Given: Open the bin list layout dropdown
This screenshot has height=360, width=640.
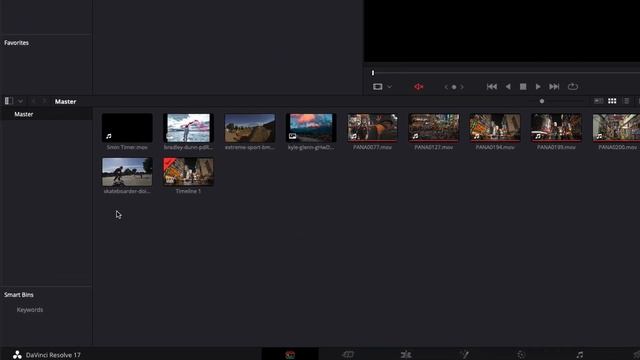Looking at the screenshot, I should point(20,101).
